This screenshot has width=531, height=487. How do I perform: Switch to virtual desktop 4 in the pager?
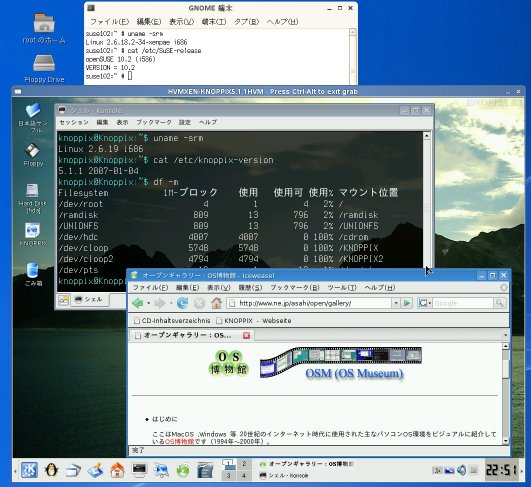tap(244, 475)
